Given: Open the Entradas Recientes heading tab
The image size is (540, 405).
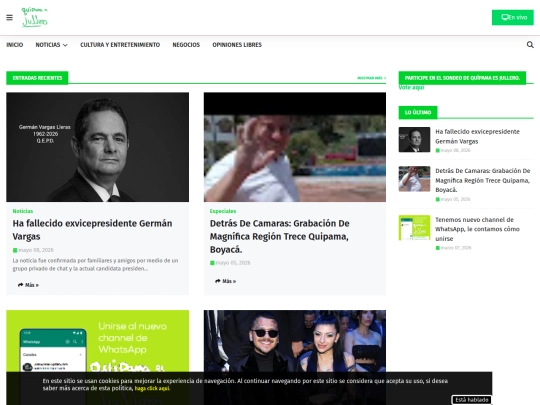Looking at the screenshot, I should [x=37, y=78].
